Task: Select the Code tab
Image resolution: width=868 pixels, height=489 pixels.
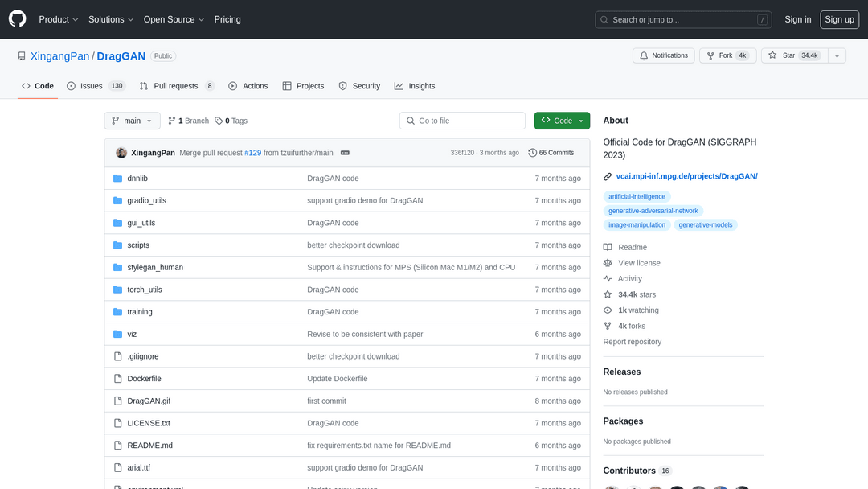Action: pos(38,86)
